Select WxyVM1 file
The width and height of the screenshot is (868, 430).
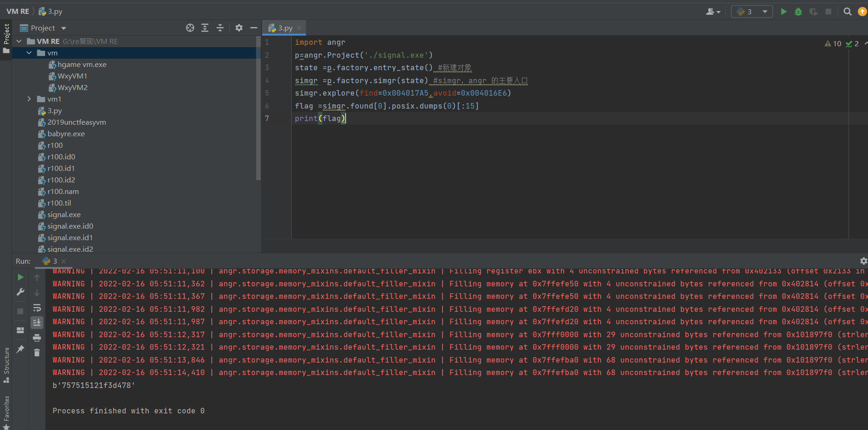tap(72, 76)
